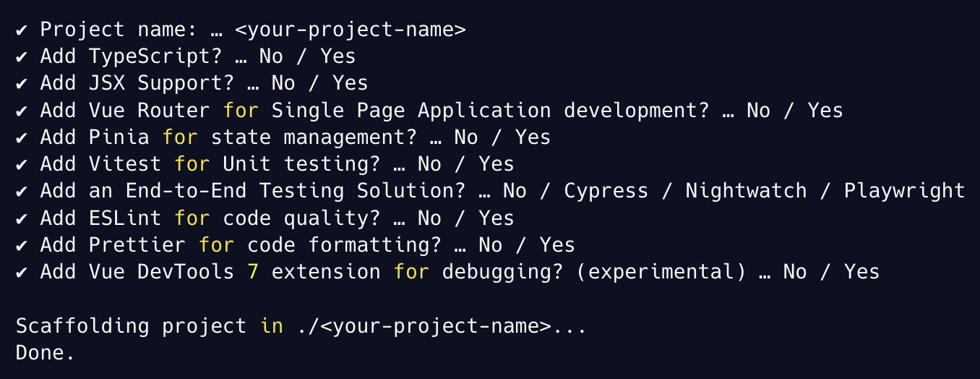Click the "Done." output text
This screenshot has height=379, width=980.
[x=46, y=353]
